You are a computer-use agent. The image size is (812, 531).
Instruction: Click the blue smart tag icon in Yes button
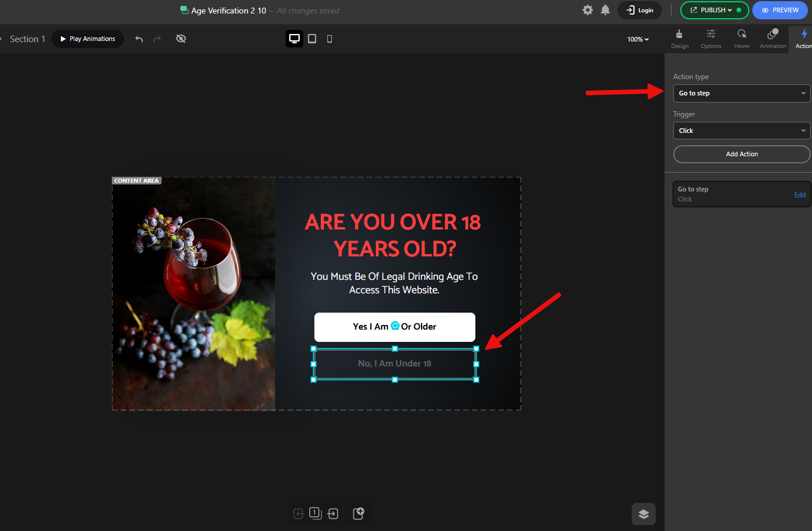coord(395,326)
